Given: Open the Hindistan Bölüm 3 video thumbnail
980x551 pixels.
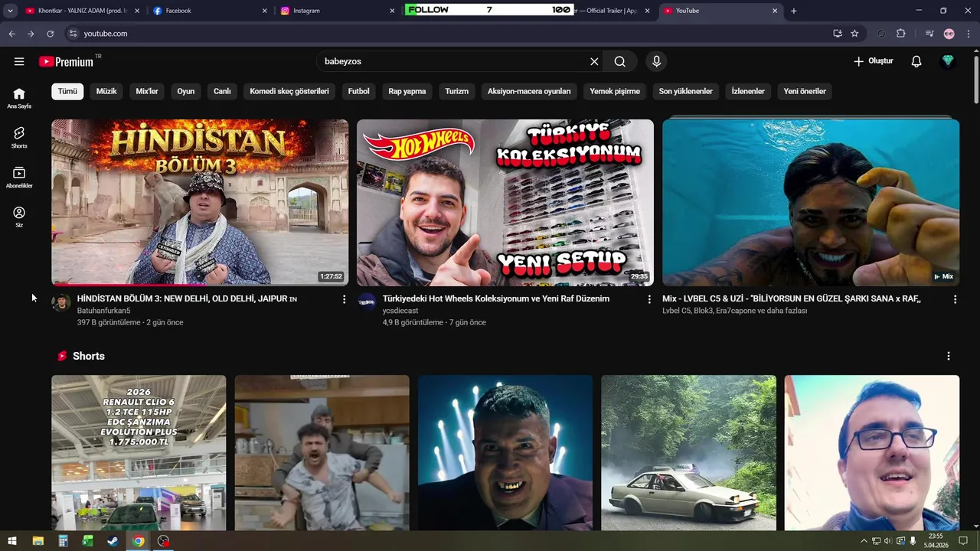Looking at the screenshot, I should tap(200, 202).
